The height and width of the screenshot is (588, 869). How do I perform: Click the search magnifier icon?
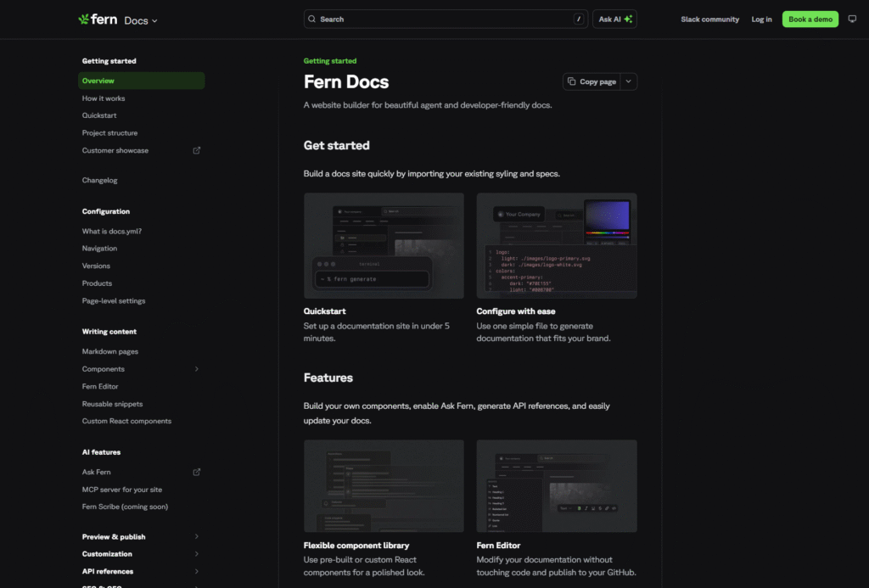click(x=312, y=20)
